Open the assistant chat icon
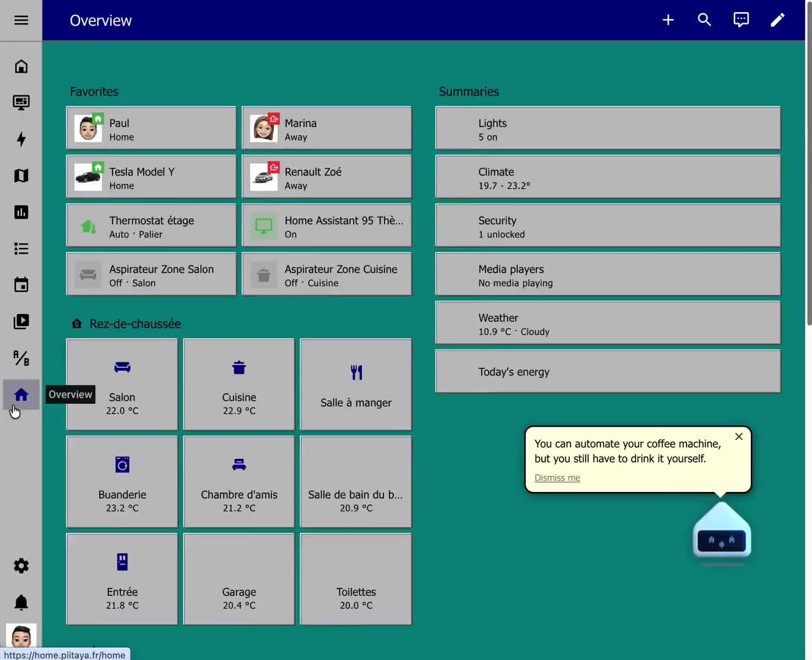This screenshot has width=812, height=660. 741,20
